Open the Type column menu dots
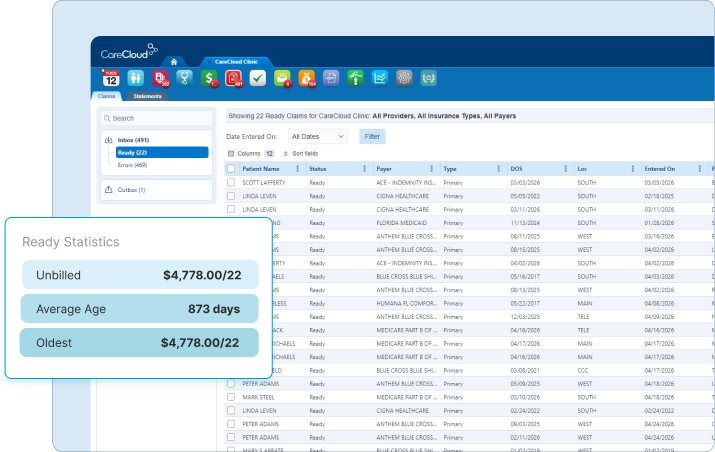715x452 pixels. click(x=498, y=169)
